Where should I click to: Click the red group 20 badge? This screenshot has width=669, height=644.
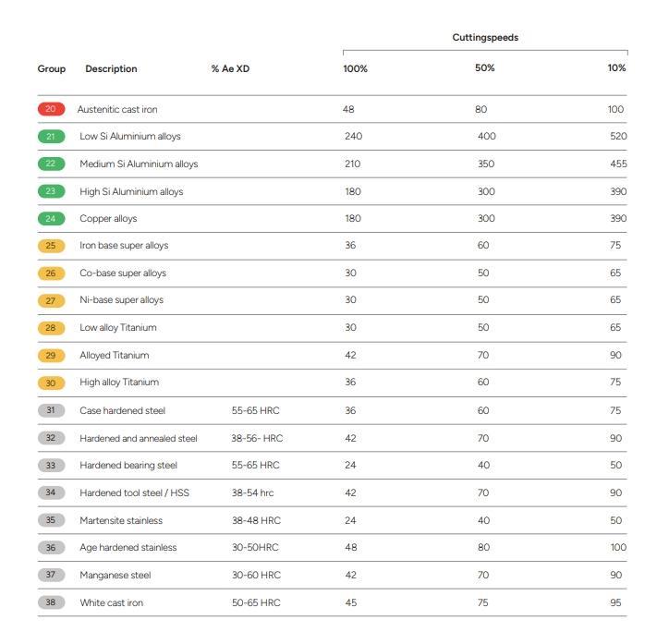[50, 109]
